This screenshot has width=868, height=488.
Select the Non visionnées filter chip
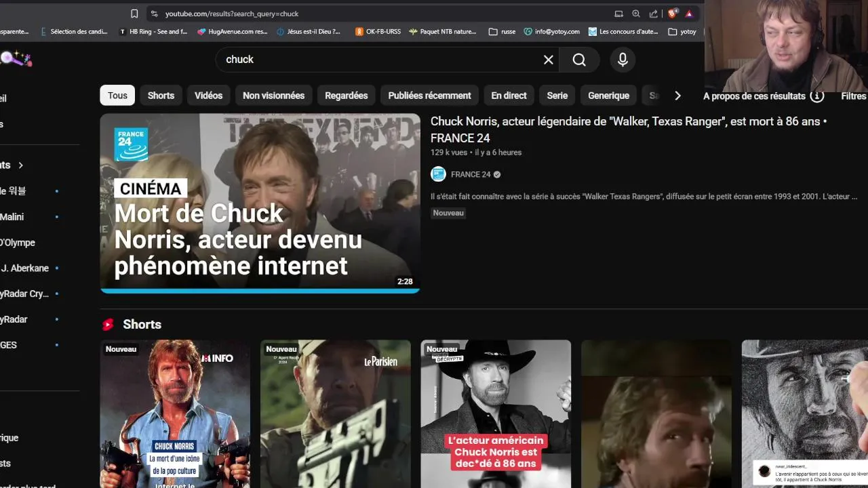273,96
